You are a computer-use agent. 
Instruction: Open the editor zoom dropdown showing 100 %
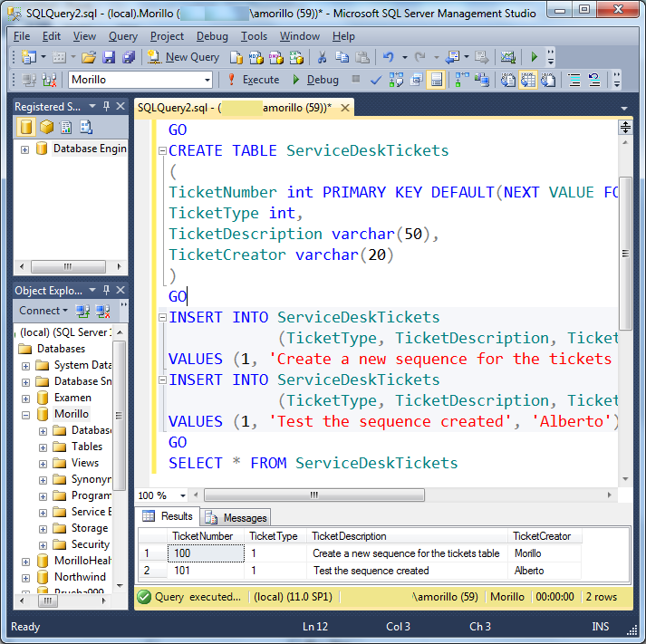click(182, 495)
